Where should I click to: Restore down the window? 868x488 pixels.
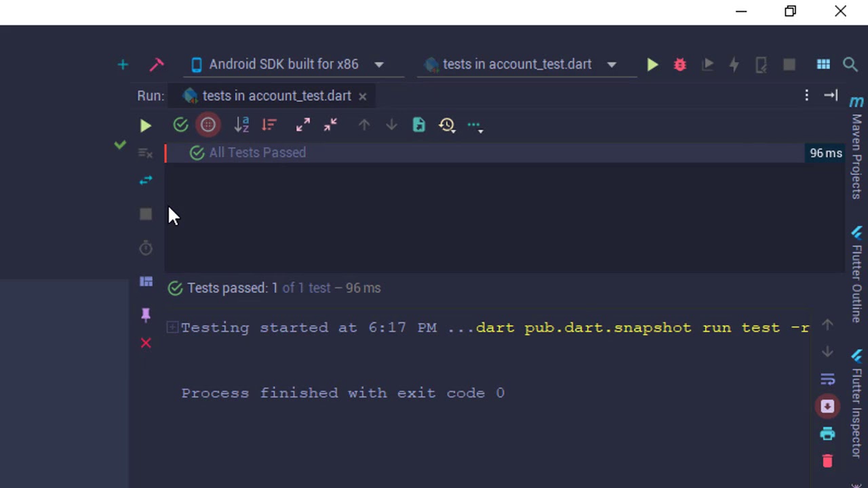pos(791,12)
